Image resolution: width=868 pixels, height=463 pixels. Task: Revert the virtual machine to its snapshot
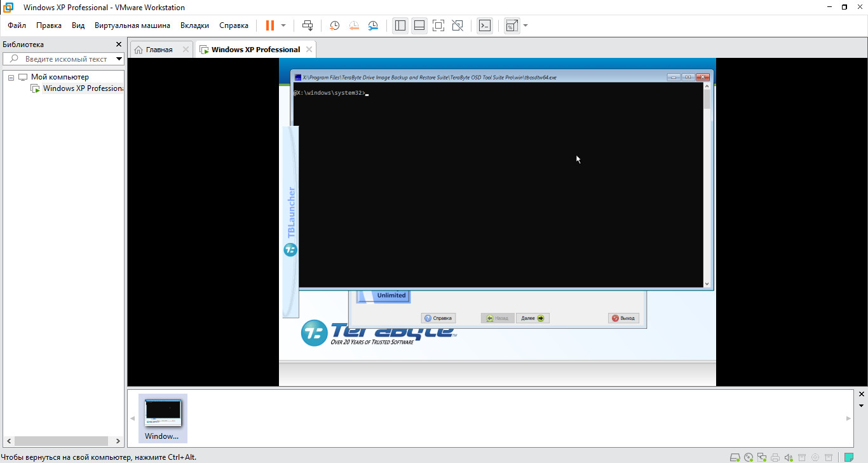pos(354,25)
